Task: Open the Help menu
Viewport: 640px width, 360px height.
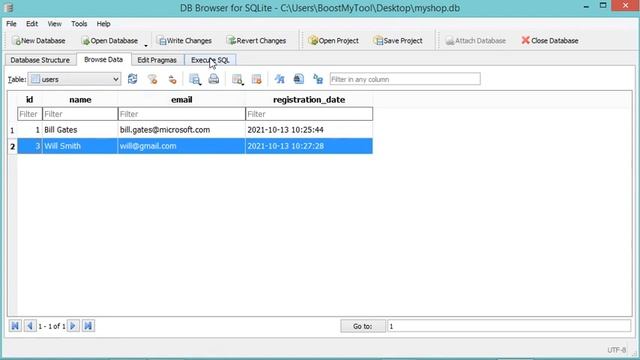Action: [x=103, y=24]
